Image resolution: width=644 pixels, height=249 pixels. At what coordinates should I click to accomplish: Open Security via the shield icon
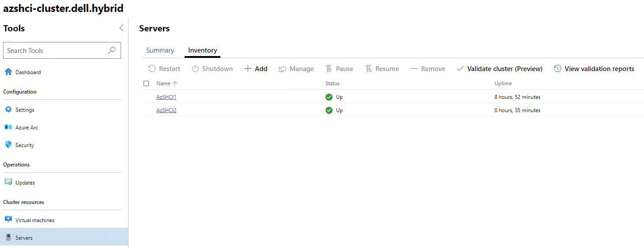click(x=8, y=145)
